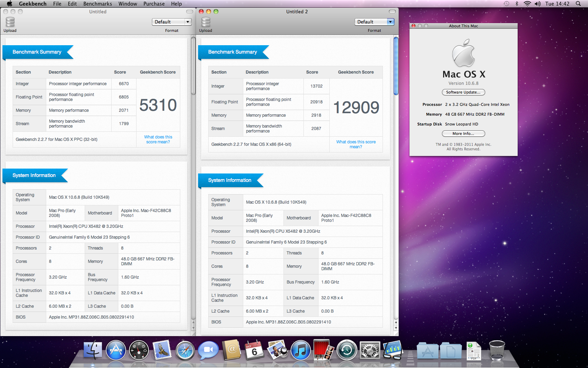Click Software Update button in About This Mac
Screen dimensions: 588x368
click(x=463, y=92)
